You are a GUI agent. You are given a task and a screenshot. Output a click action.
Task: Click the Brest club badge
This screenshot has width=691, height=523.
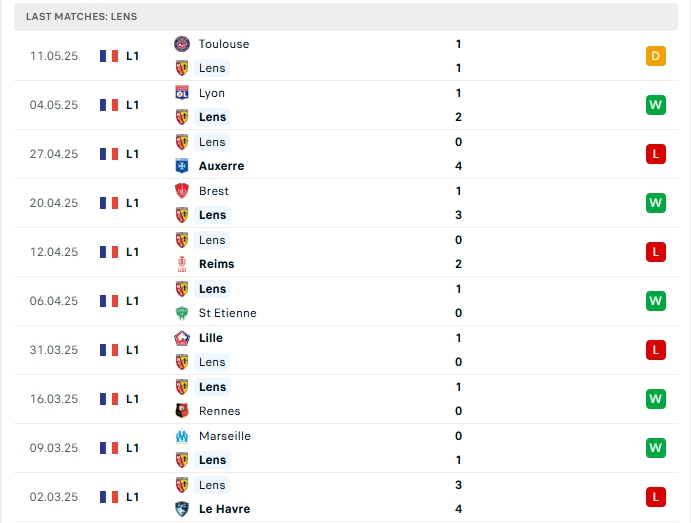182,191
